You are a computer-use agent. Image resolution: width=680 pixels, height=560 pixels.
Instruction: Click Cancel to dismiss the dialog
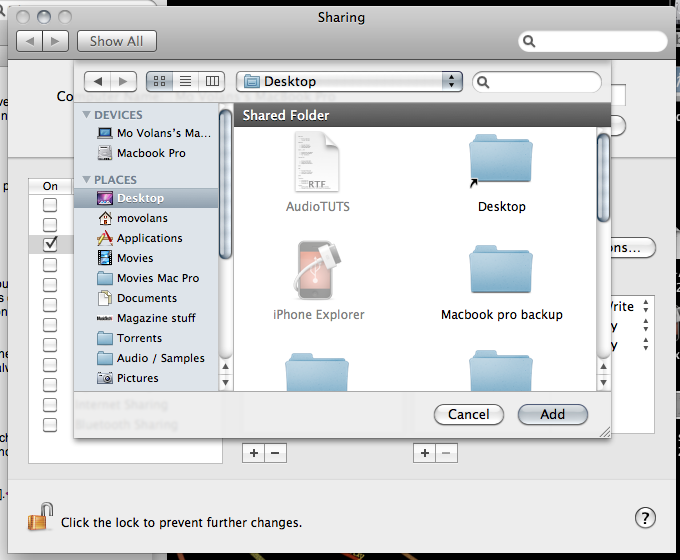tap(468, 414)
